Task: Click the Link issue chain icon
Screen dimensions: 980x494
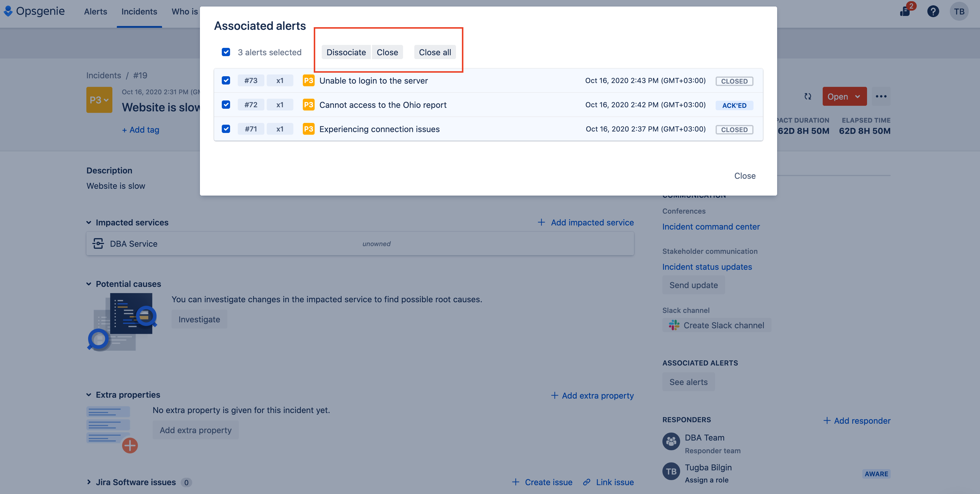Action: (587, 482)
